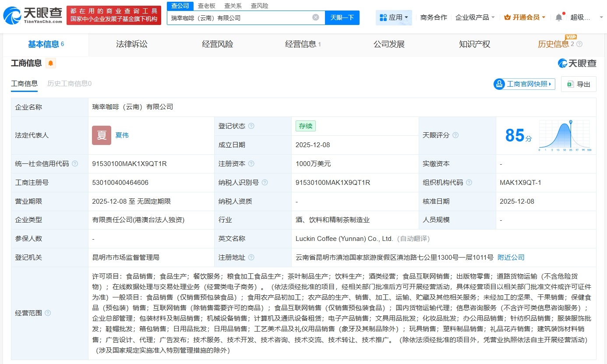
Task: Click the question mark beside 天眼评分
Action: pyautogui.click(x=455, y=135)
